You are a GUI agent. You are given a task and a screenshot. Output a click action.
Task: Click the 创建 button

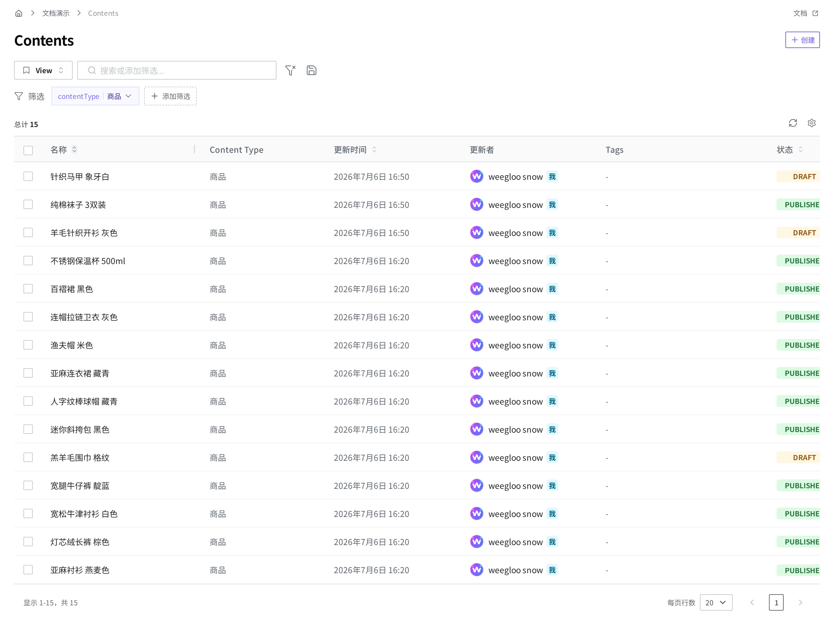[x=802, y=40]
